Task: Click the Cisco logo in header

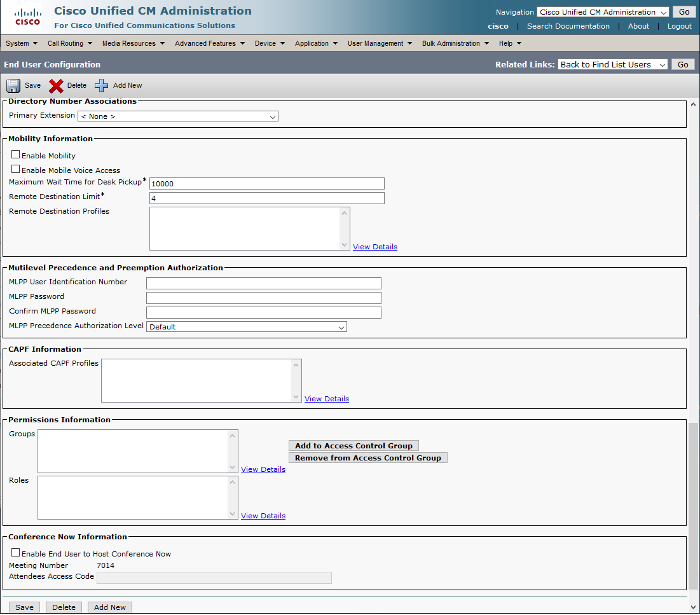Action: click(27, 18)
